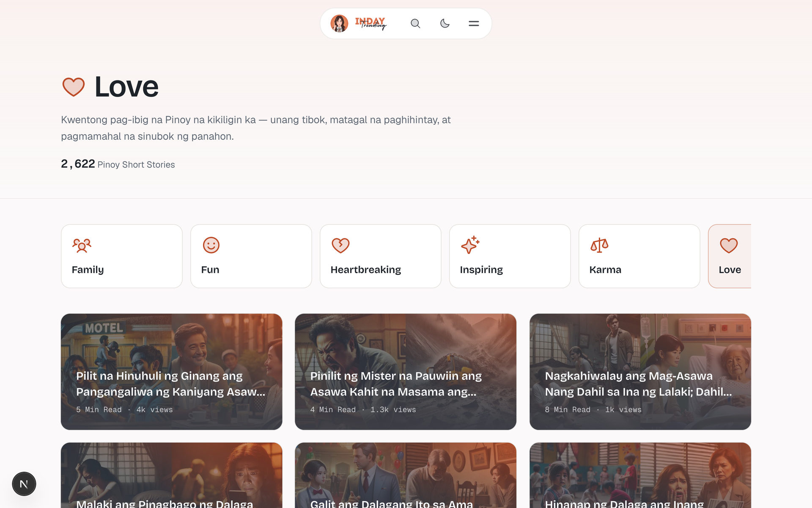Screen dimensions: 812x508
Task: Toggle dark mode moon icon
Action: click(x=444, y=24)
